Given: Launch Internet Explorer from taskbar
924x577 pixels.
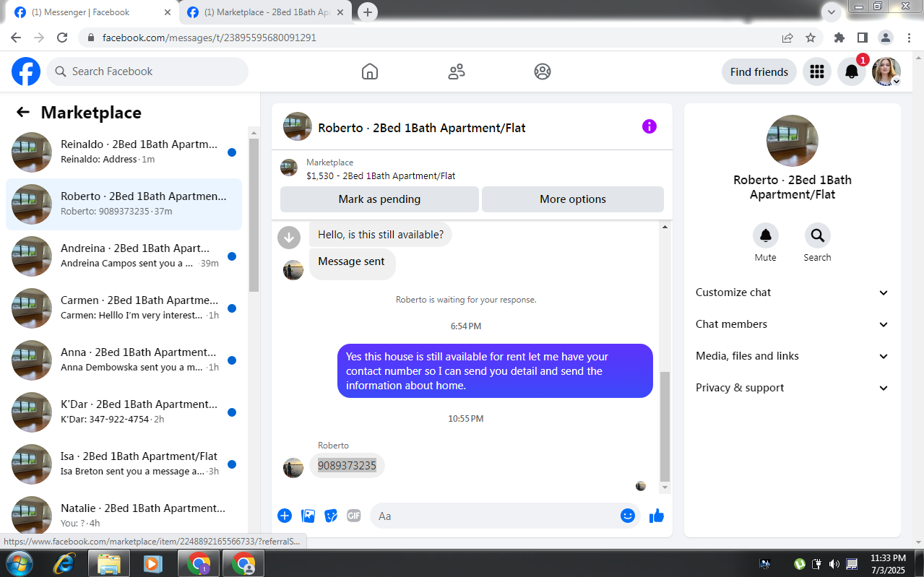Looking at the screenshot, I should [64, 563].
